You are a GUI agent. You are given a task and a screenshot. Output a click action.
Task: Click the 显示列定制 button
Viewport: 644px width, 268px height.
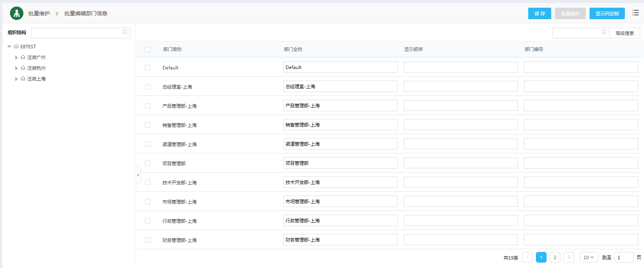(x=607, y=13)
